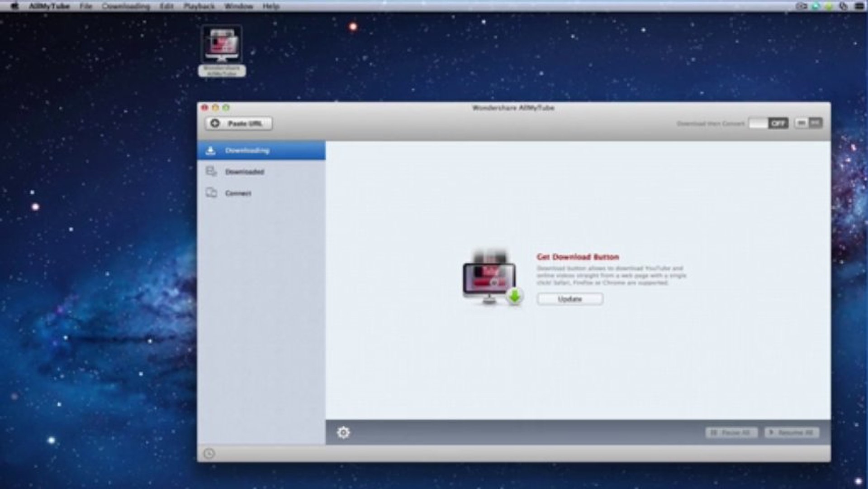Open the Window menu
Screen dimensions: 868x489
[x=239, y=6]
